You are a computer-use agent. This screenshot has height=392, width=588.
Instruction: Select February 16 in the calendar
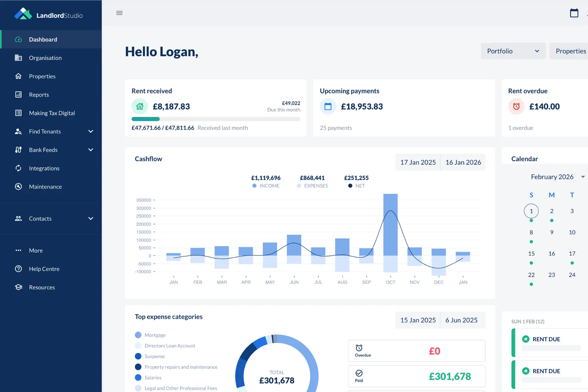552,253
